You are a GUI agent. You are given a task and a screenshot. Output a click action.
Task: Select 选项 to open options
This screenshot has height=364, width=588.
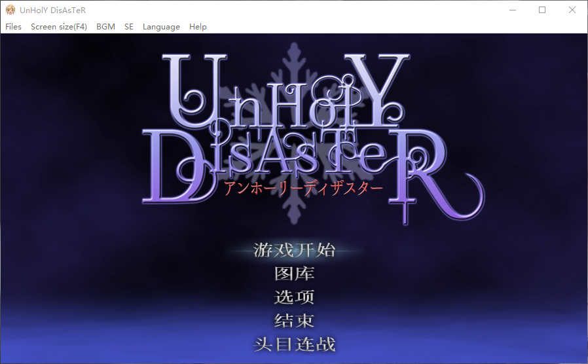point(294,297)
